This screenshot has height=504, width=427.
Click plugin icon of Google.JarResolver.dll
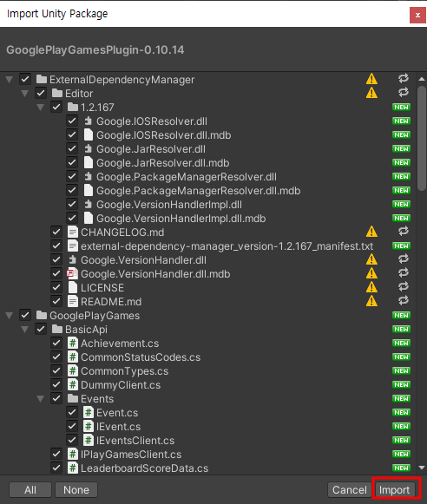click(x=88, y=149)
